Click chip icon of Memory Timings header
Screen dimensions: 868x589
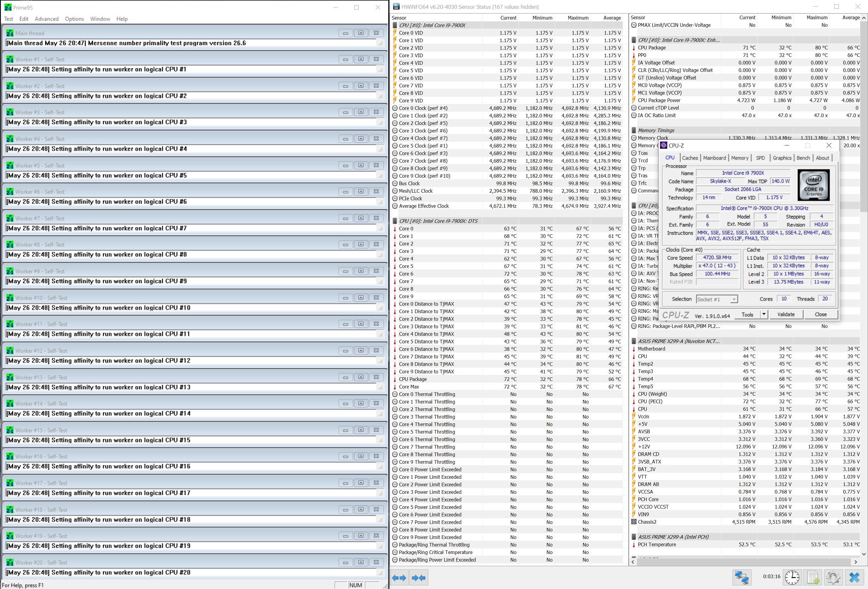[634, 130]
